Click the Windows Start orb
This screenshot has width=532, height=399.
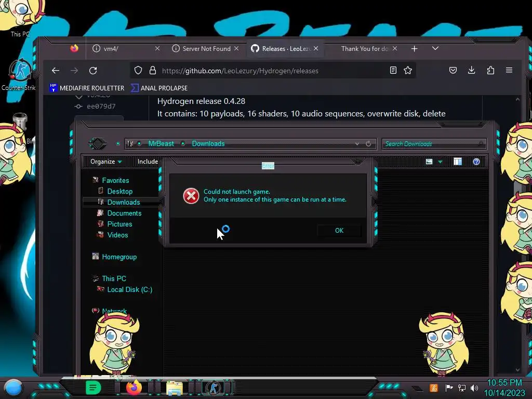coord(14,388)
